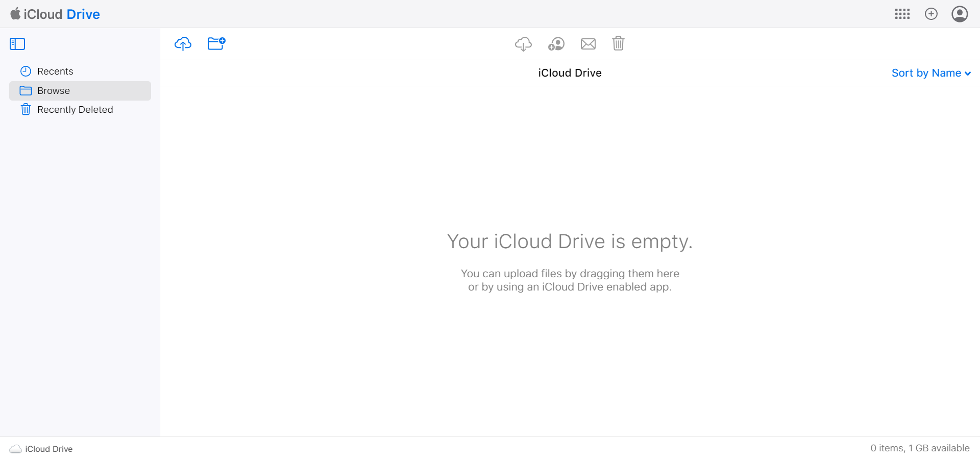
Task: Click the email envelope icon
Action: [588, 44]
